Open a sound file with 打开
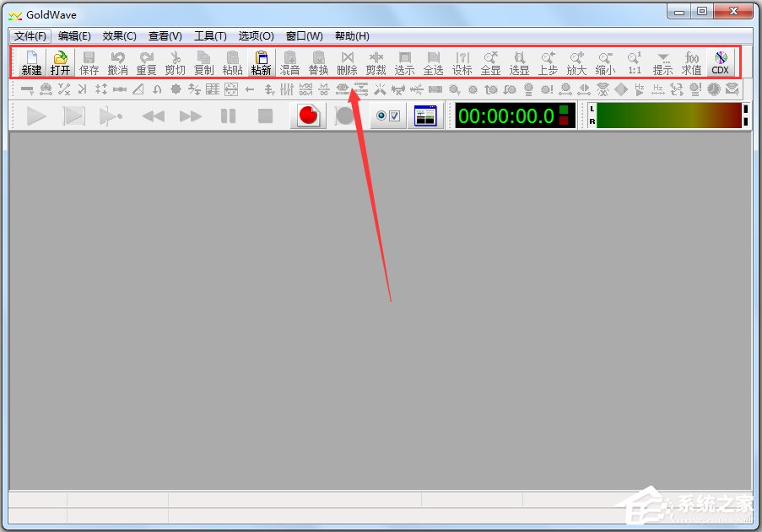762x532 pixels. (60, 62)
